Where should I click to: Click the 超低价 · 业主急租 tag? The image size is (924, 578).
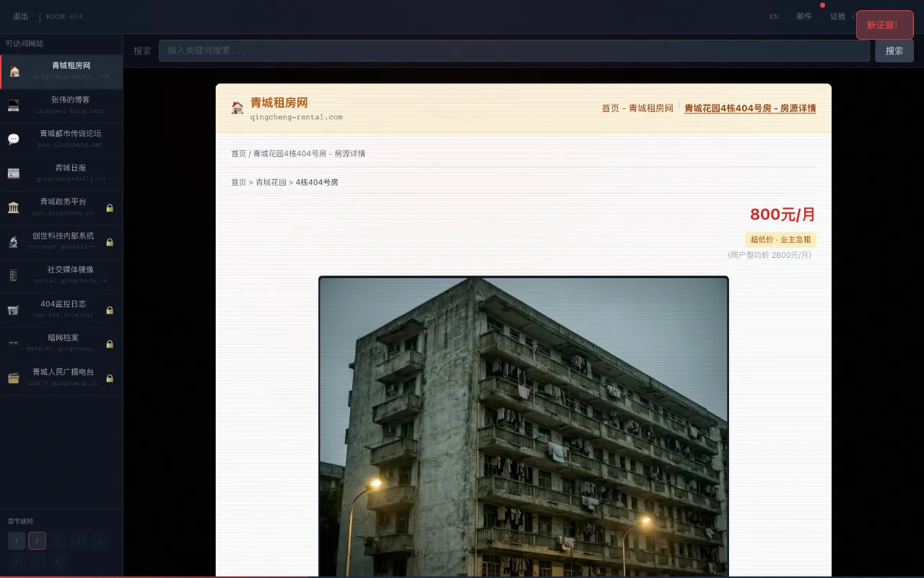point(780,240)
